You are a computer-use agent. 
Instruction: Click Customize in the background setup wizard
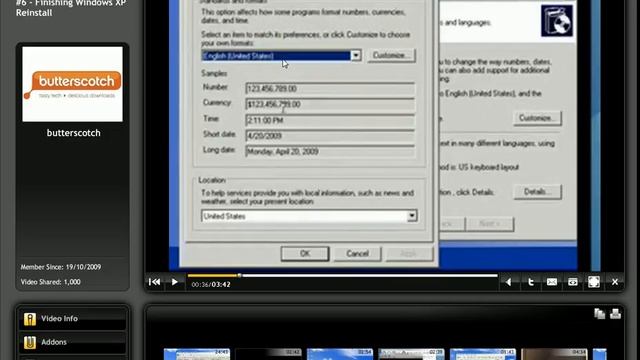[x=537, y=118]
